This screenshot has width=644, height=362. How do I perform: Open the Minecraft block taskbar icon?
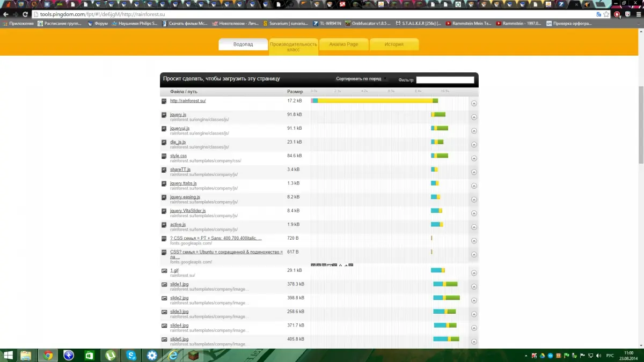[194, 355]
